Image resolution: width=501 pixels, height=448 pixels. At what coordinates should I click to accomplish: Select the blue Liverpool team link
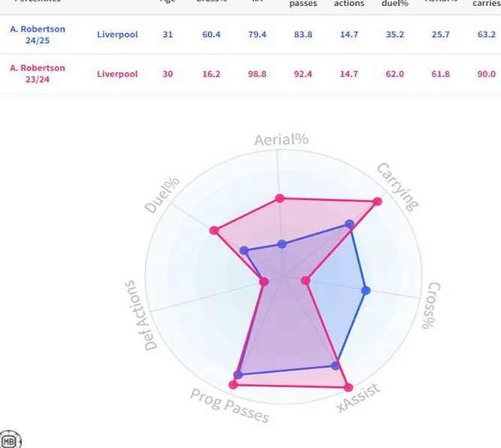[x=117, y=35]
